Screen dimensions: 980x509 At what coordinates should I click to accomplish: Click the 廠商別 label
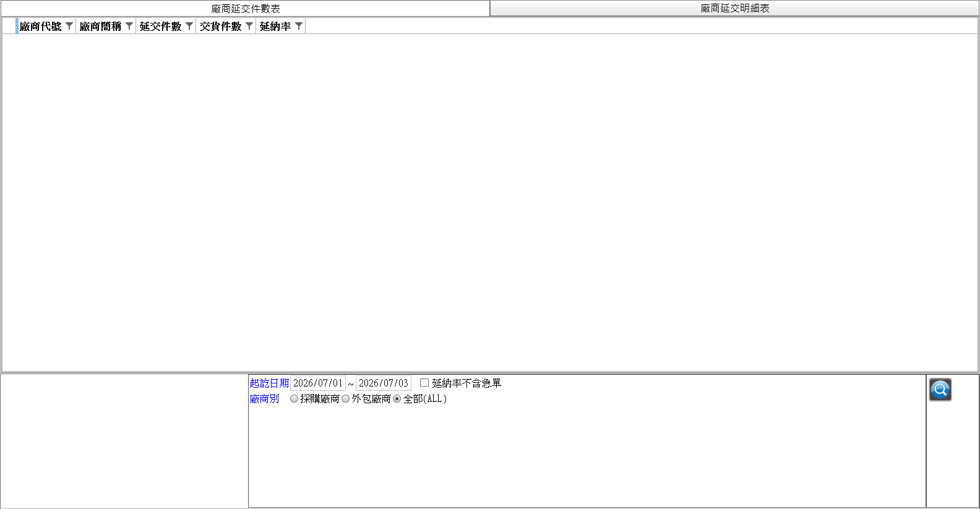click(264, 399)
